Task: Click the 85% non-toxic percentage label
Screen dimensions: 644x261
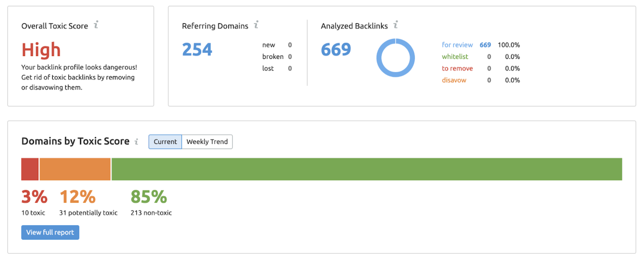Action: (x=149, y=197)
